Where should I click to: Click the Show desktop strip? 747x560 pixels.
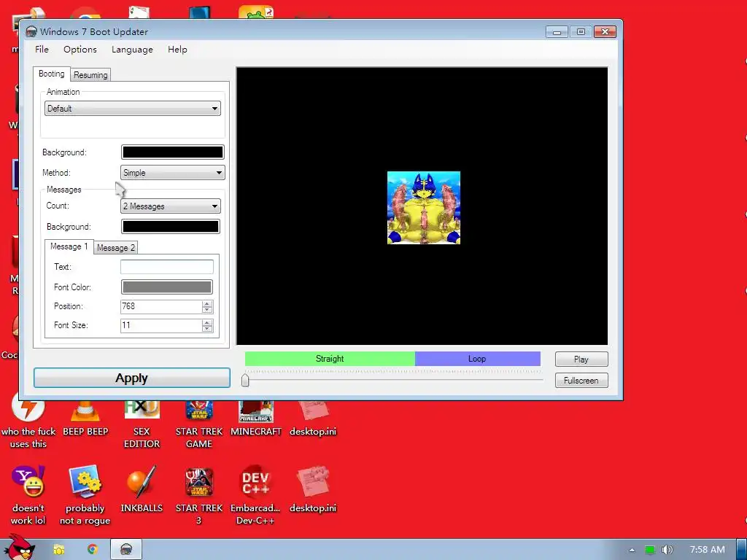point(742,550)
